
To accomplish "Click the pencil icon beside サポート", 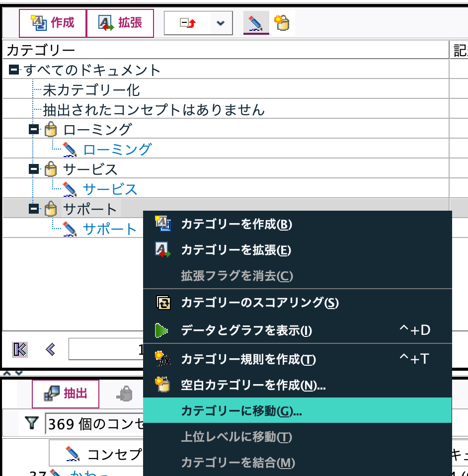I will point(69,229).
